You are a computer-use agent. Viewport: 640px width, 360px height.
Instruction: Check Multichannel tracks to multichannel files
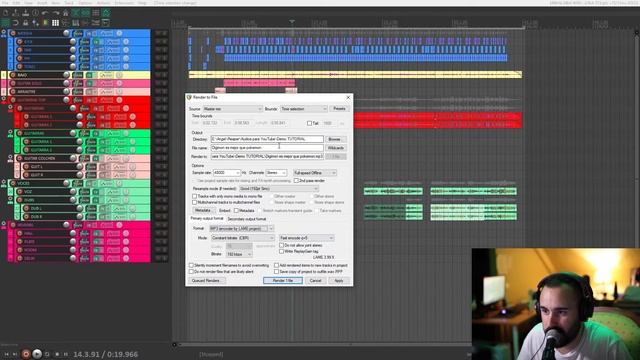pos(195,202)
